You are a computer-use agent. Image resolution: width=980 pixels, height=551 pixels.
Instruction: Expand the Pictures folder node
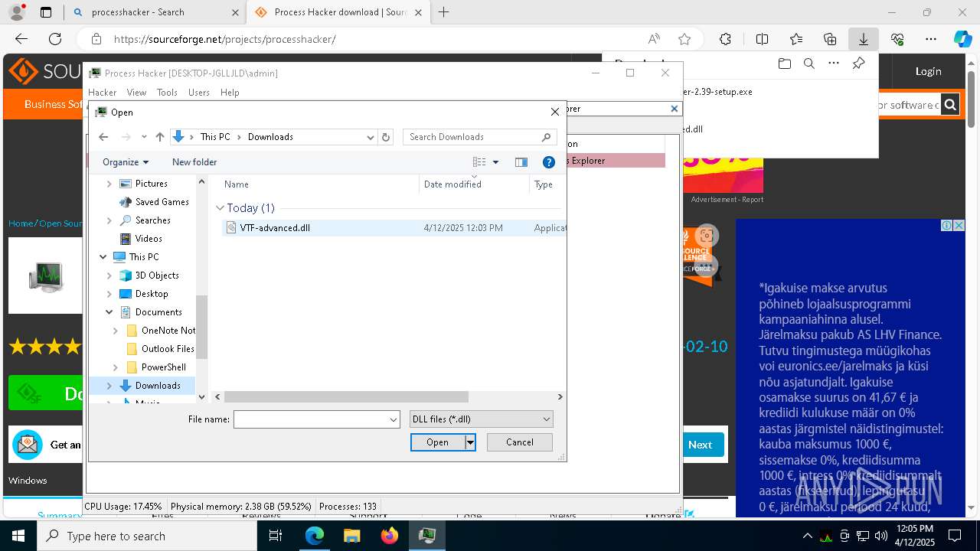pos(109,184)
